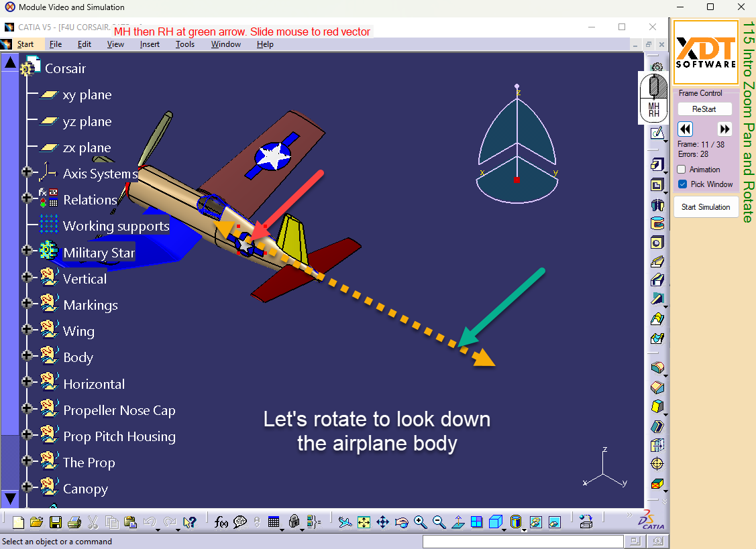Open the Help menu
Viewport: 756px width, 549px height.
tap(265, 44)
